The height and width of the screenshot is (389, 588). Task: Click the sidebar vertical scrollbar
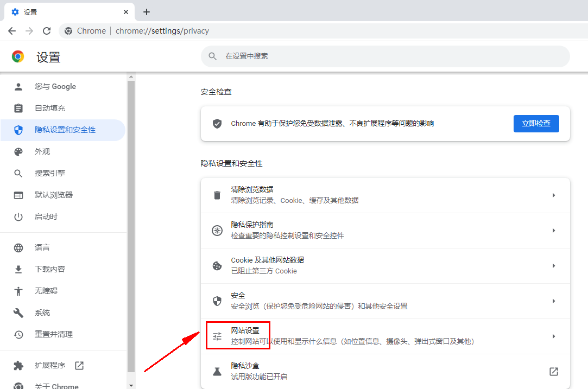130,217
